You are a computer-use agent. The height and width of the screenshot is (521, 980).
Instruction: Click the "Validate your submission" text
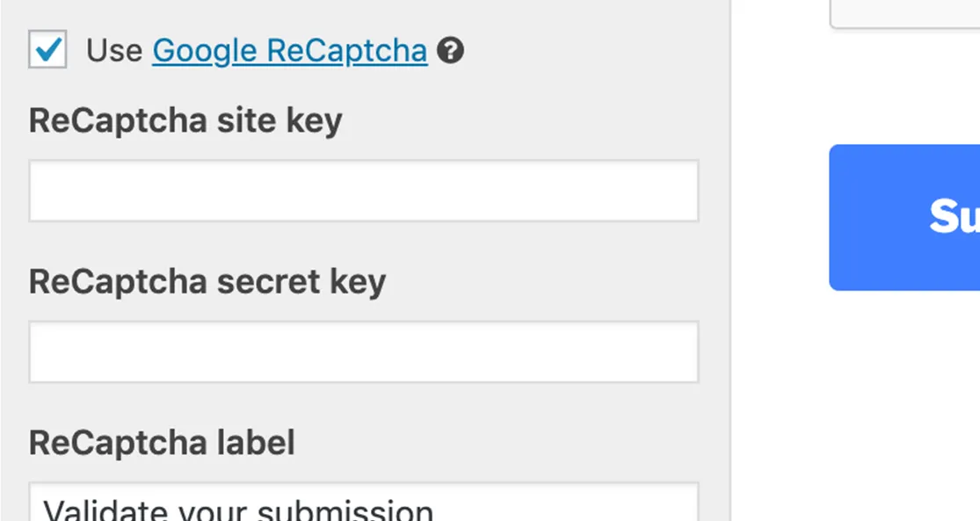(238, 510)
